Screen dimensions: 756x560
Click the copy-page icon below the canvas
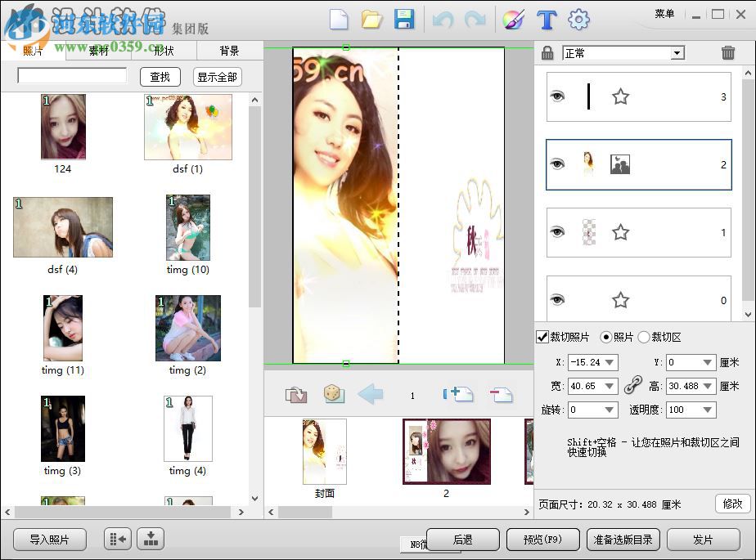click(x=295, y=393)
